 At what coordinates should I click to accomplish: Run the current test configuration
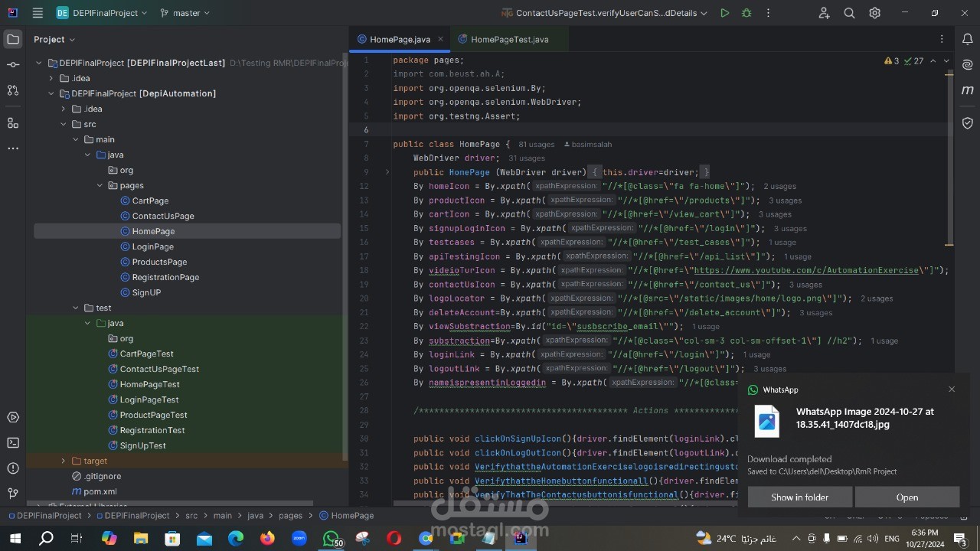(x=724, y=13)
